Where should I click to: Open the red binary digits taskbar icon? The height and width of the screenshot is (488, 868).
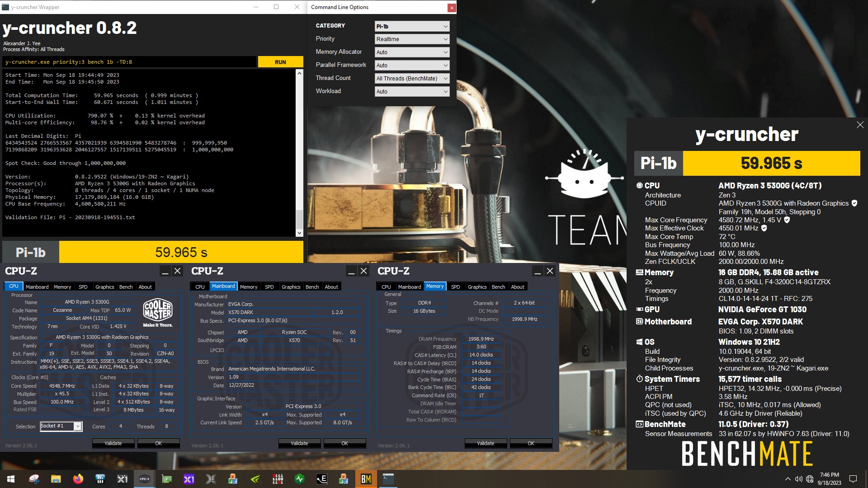pos(278,479)
